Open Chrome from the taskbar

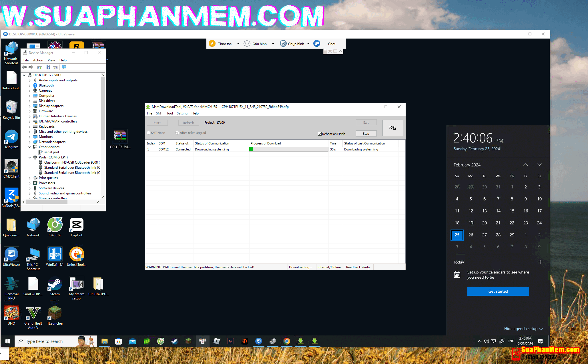pyautogui.click(x=286, y=341)
